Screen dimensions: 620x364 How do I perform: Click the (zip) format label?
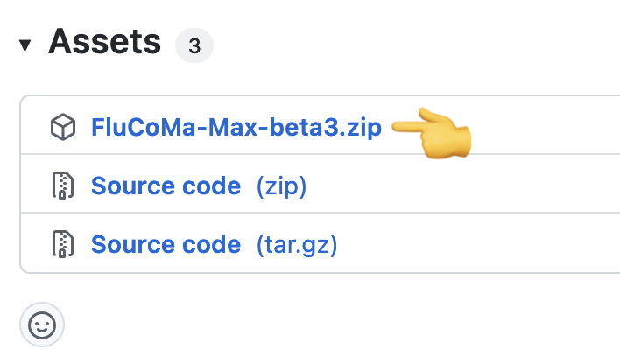(x=281, y=186)
